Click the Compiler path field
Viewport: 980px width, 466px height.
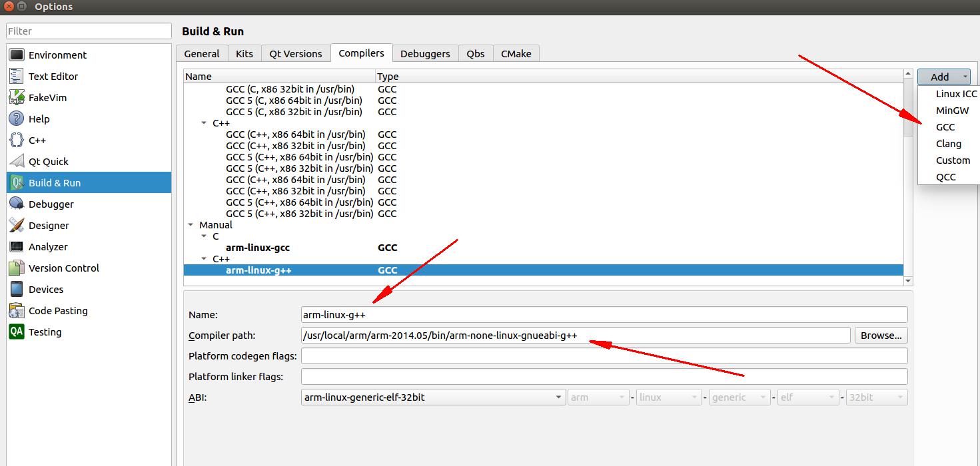click(x=576, y=336)
